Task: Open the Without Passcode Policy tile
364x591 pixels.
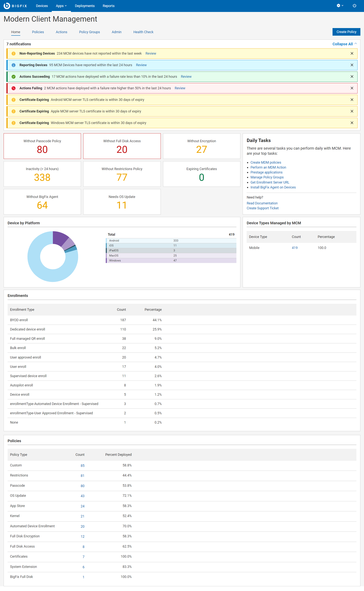Action: point(42,146)
